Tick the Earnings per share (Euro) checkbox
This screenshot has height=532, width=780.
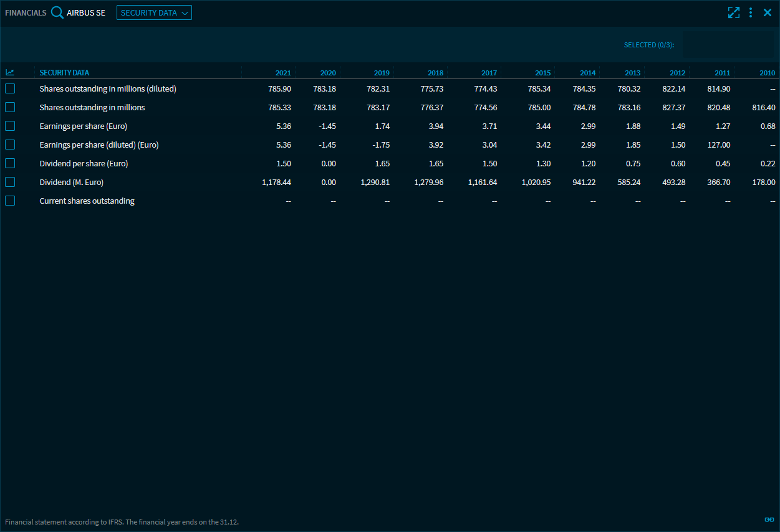10,126
